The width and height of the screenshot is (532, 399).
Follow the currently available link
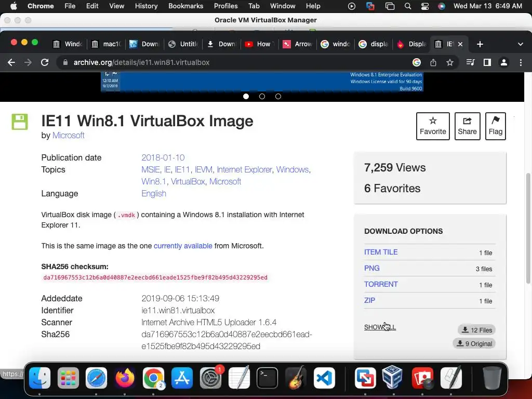(x=183, y=246)
